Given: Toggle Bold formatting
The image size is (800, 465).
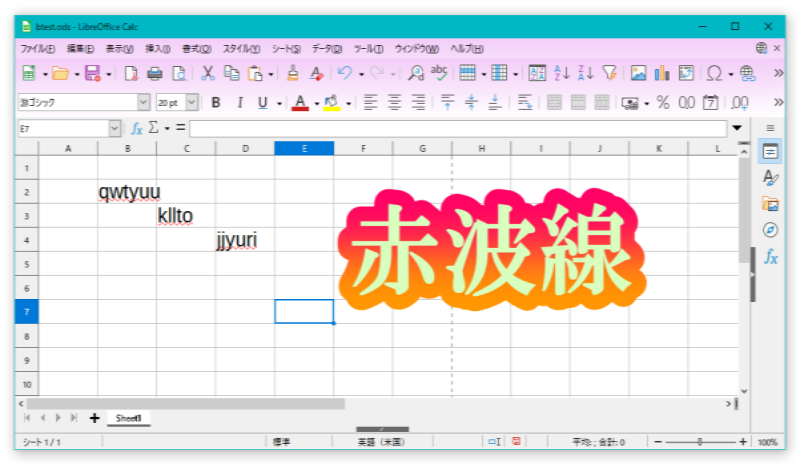Looking at the screenshot, I should (x=215, y=102).
